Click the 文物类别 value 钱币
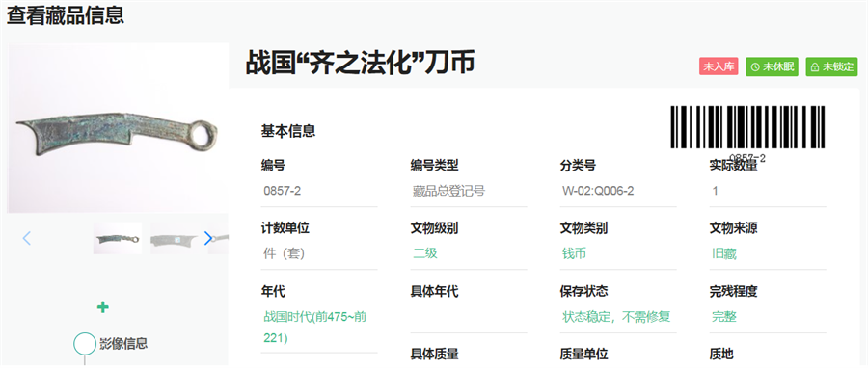Image resolution: width=868 pixels, height=368 pixels. [575, 253]
